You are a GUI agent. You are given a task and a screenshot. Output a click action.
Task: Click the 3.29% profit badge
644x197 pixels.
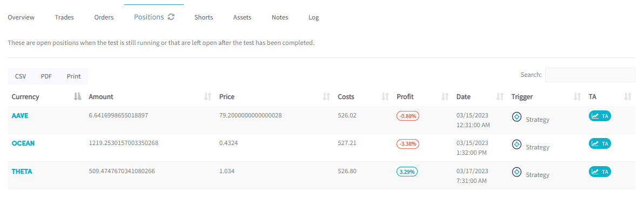coord(407,172)
